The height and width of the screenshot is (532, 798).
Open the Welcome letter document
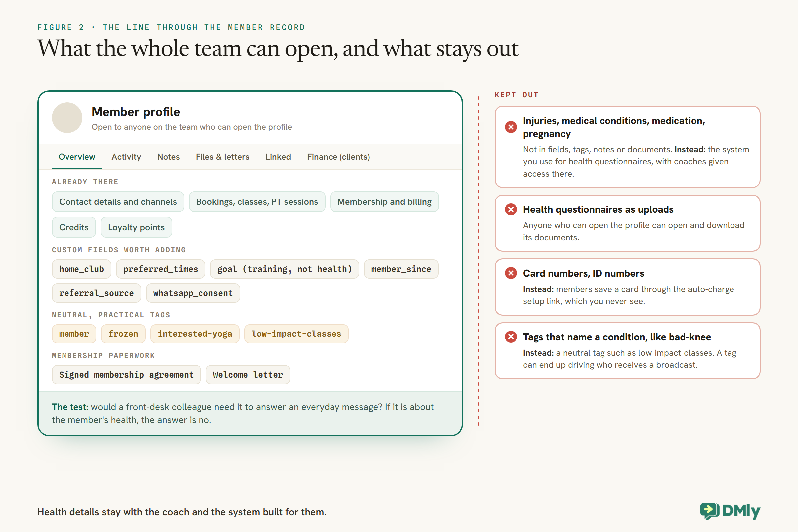[x=248, y=375]
